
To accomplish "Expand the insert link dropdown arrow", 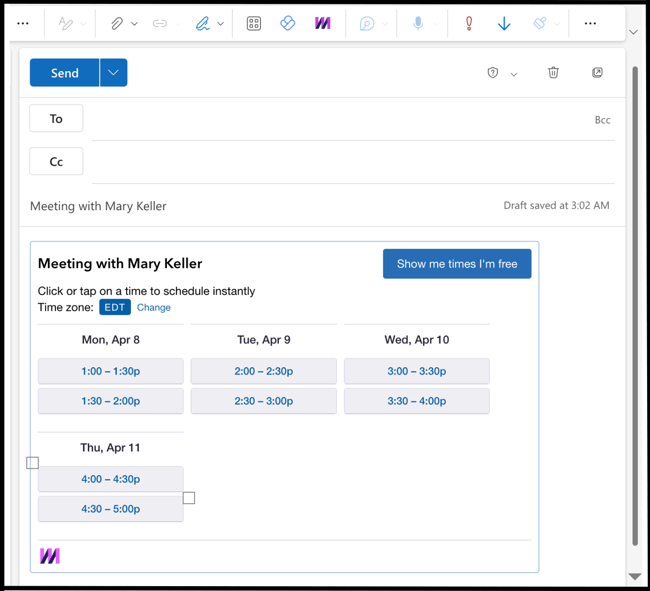I will click(178, 24).
